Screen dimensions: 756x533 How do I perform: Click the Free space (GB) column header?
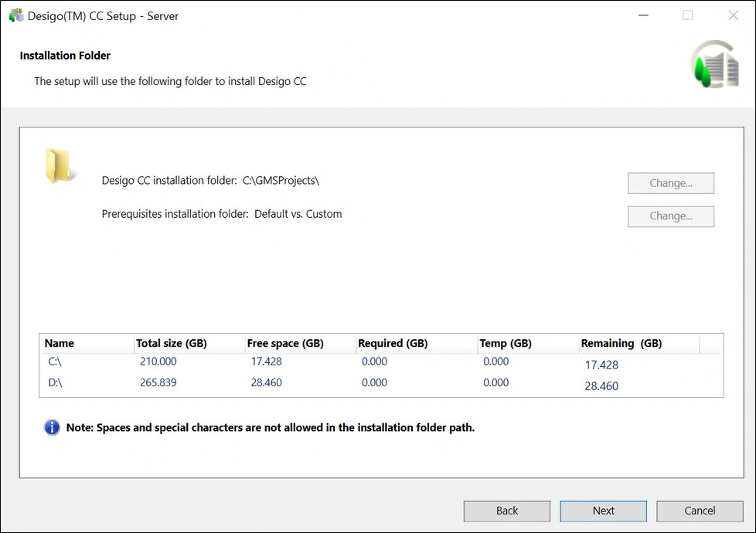tap(285, 343)
